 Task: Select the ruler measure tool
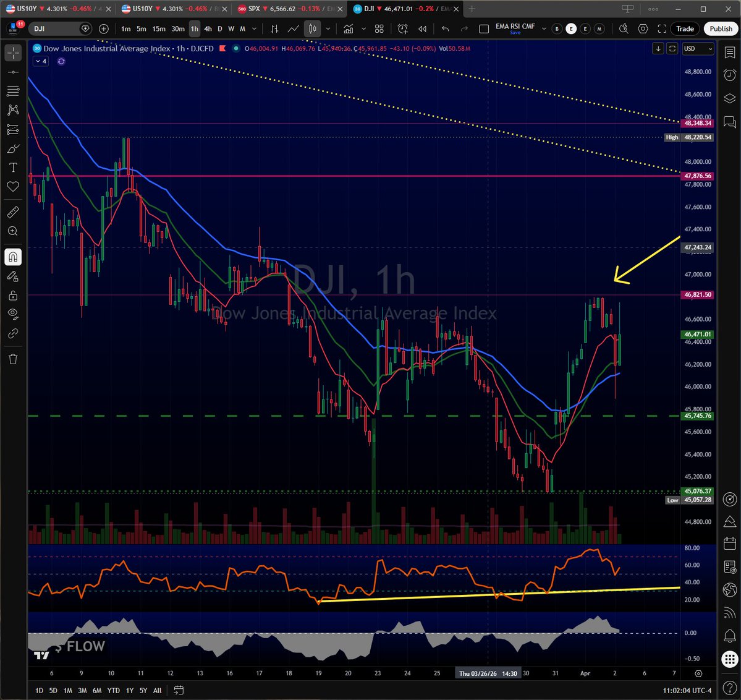(13, 212)
